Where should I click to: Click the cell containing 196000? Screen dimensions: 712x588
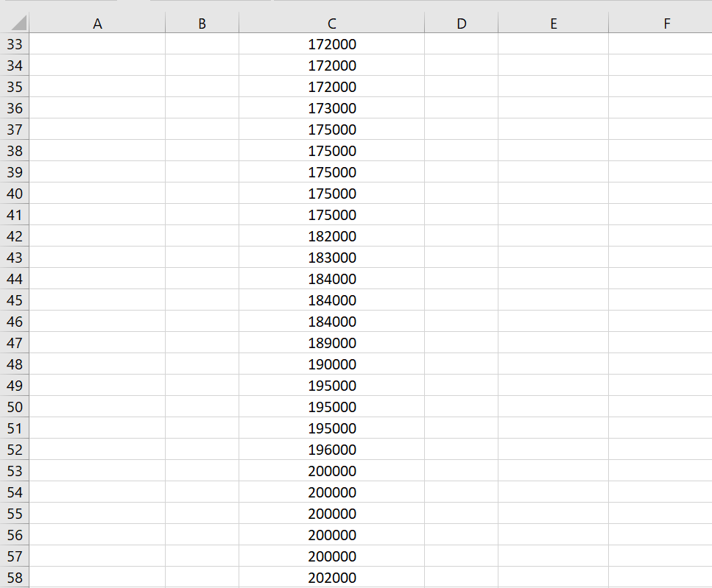[331, 450]
